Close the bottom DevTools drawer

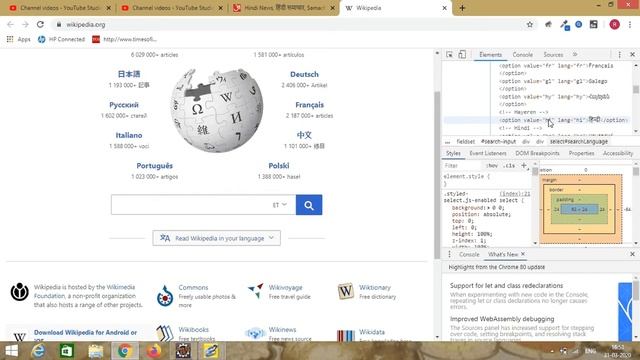point(632,254)
